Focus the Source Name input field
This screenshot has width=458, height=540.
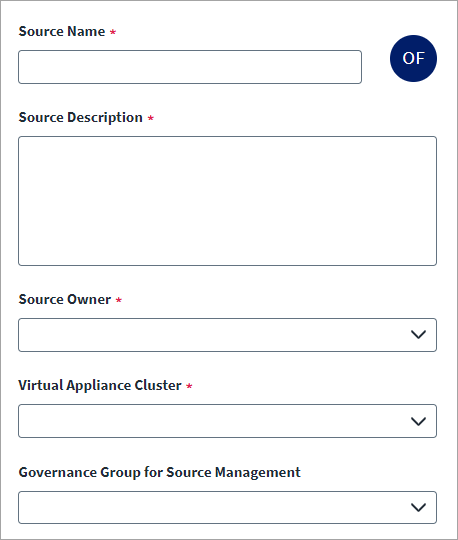[190, 67]
